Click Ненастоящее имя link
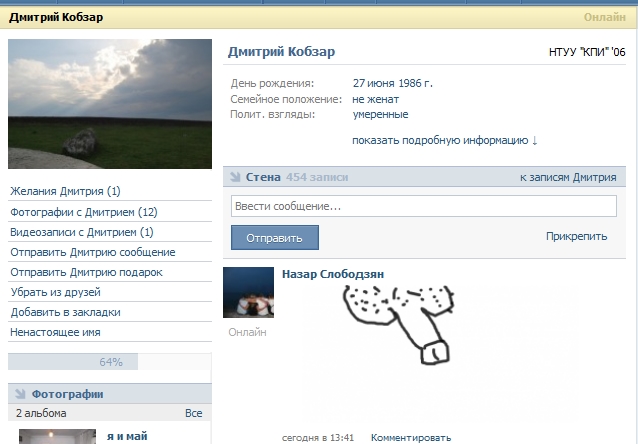638x444 pixels. [x=55, y=332]
